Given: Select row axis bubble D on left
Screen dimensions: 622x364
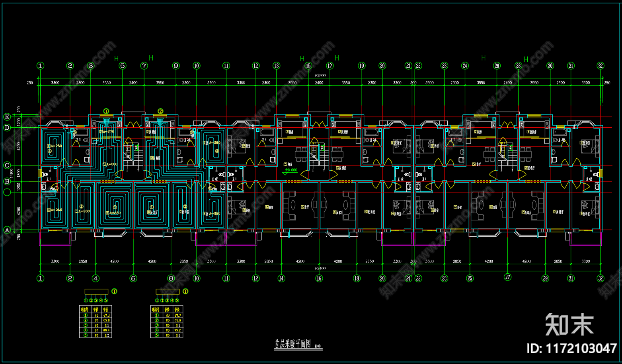Looking at the screenshot, I should point(7,127).
